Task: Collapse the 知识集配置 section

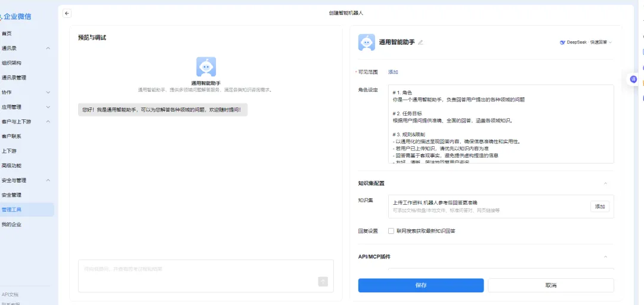Action: 605,183
